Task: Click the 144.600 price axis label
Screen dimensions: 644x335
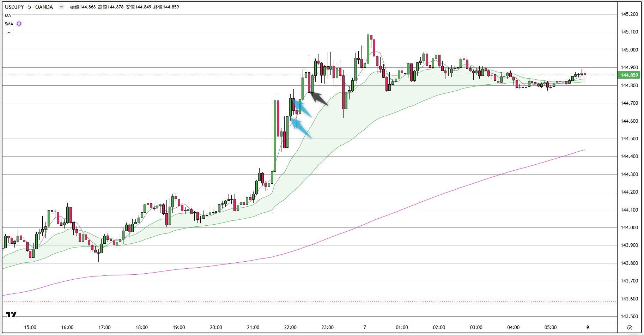Action: pyautogui.click(x=629, y=121)
